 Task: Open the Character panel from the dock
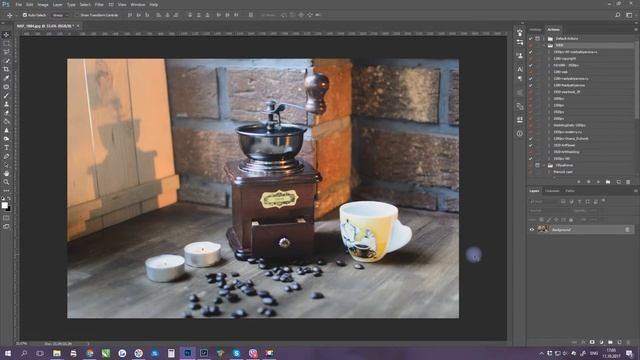point(520,69)
